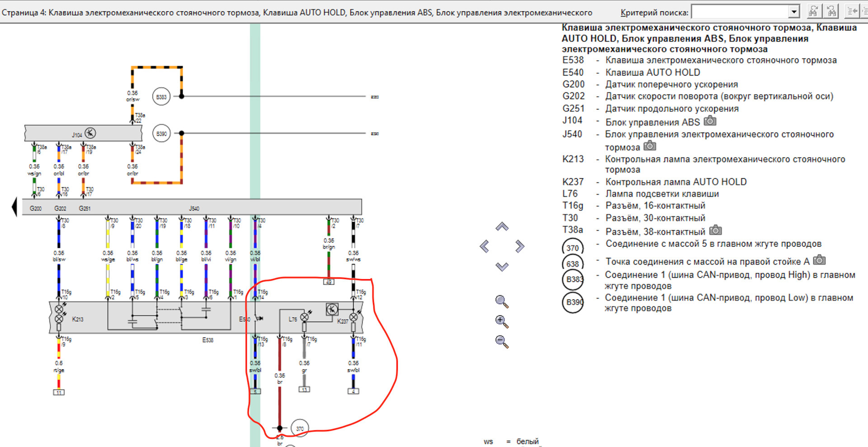Click the B390 junction circle in the diagram
Screen dimensions: 868x447
pyautogui.click(x=161, y=133)
